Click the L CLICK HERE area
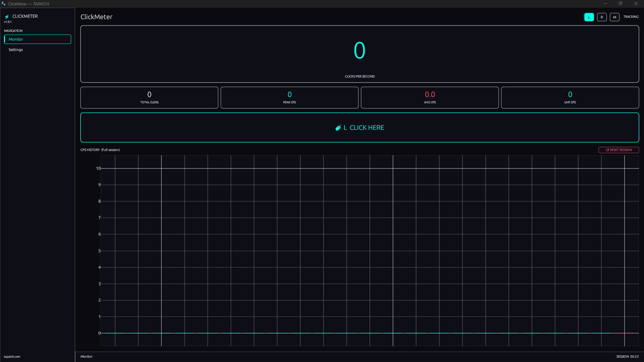Viewport: 644px width, 362px height. tap(360, 127)
